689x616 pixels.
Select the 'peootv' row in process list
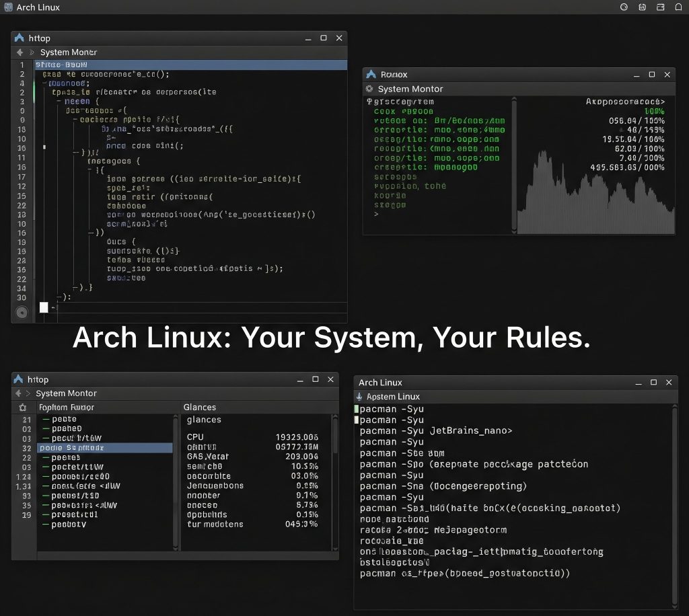click(69, 525)
